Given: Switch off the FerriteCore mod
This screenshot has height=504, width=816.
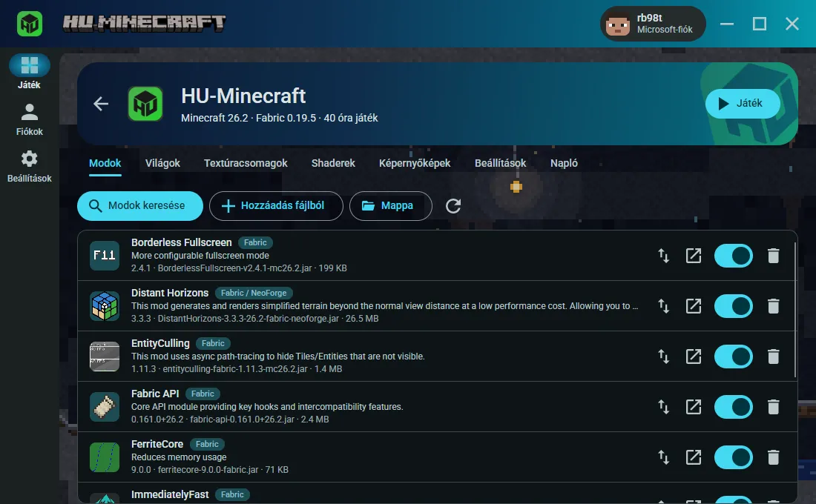Looking at the screenshot, I should tap(733, 457).
